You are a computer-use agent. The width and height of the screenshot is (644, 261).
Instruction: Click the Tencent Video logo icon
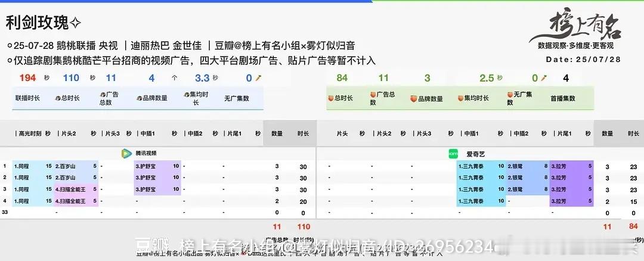[x=126, y=154]
